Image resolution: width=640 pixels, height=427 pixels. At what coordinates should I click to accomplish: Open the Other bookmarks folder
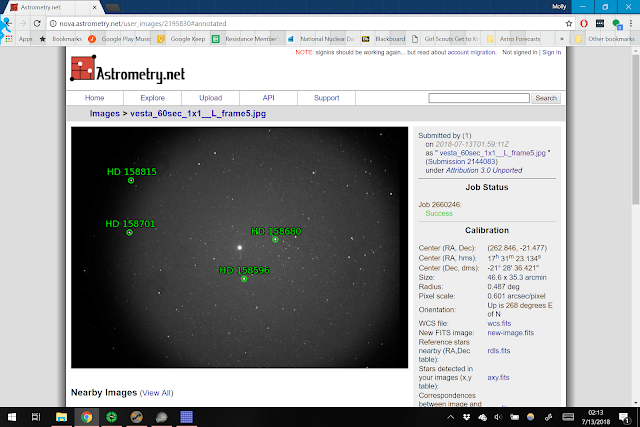pos(605,39)
